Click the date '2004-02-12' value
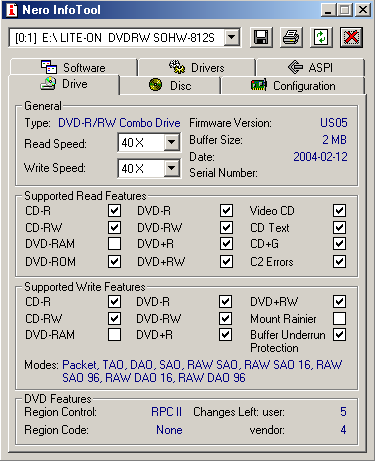 pyautogui.click(x=320, y=157)
